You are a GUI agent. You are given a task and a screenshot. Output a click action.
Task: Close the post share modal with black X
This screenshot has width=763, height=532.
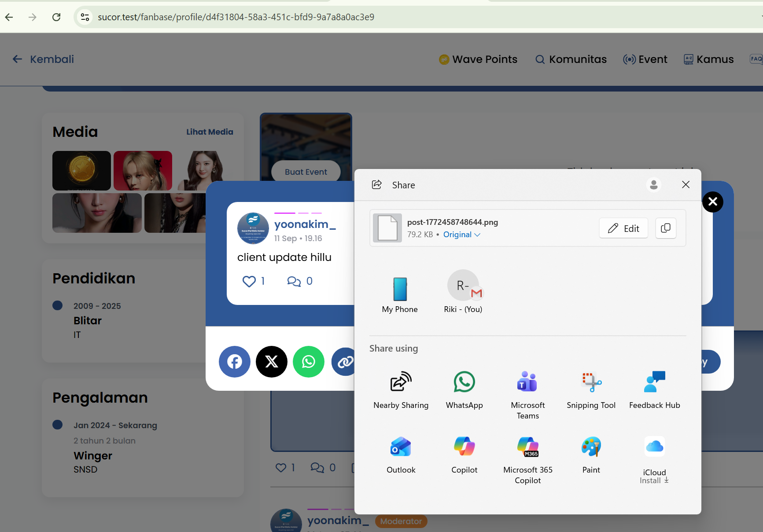(x=713, y=202)
